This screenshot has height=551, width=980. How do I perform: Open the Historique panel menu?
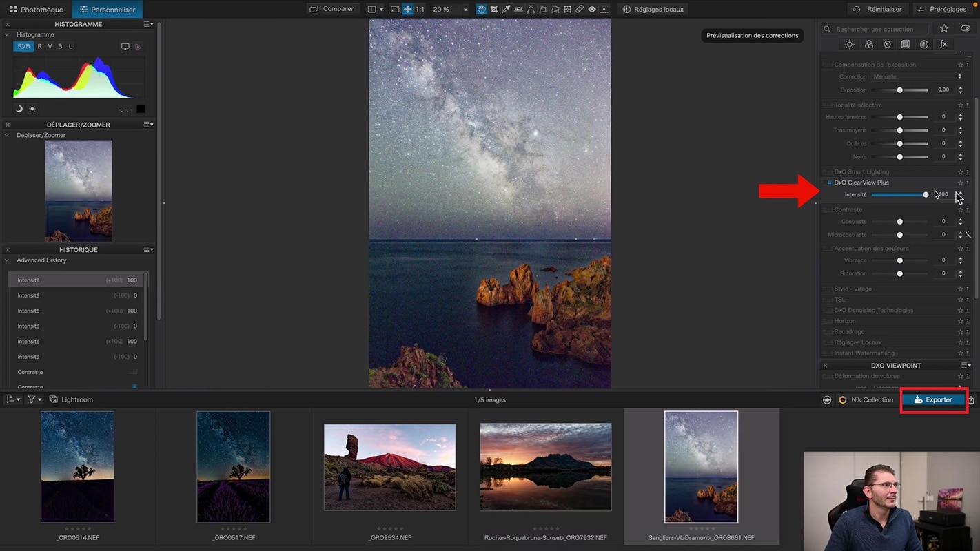(x=148, y=250)
